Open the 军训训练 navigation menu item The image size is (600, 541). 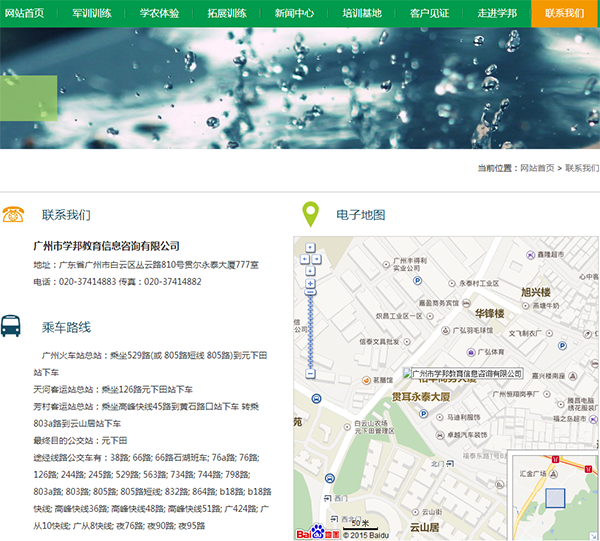tap(92, 13)
